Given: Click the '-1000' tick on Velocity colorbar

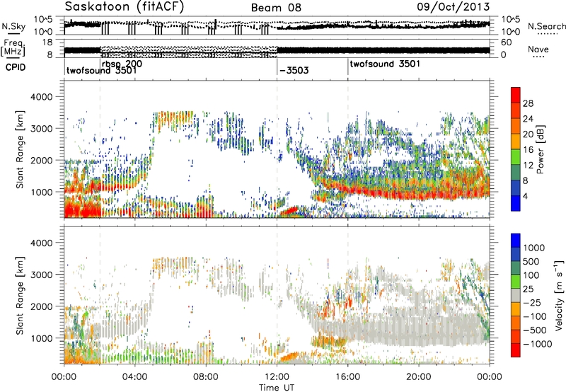Looking at the screenshot, I should coord(538,344).
